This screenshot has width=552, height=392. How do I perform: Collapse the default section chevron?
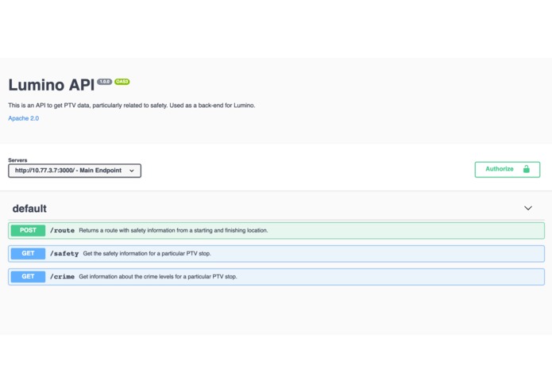point(527,208)
